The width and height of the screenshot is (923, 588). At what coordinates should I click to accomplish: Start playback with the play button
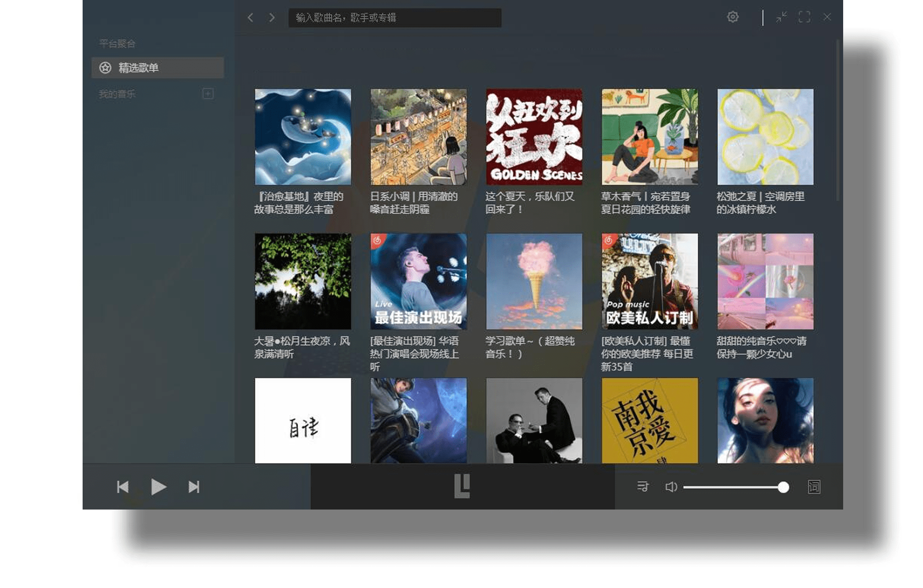click(158, 487)
